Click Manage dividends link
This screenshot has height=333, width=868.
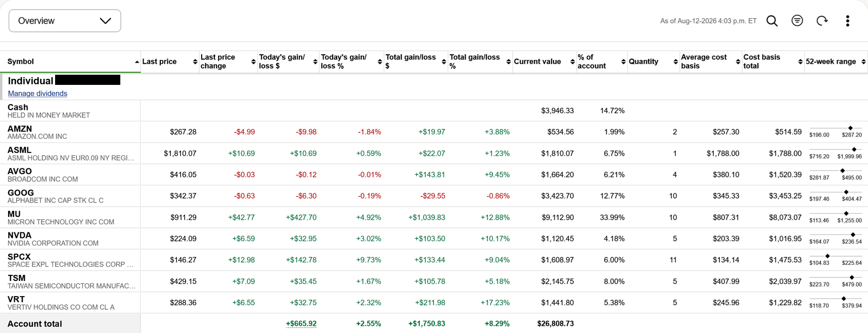pyautogui.click(x=37, y=93)
